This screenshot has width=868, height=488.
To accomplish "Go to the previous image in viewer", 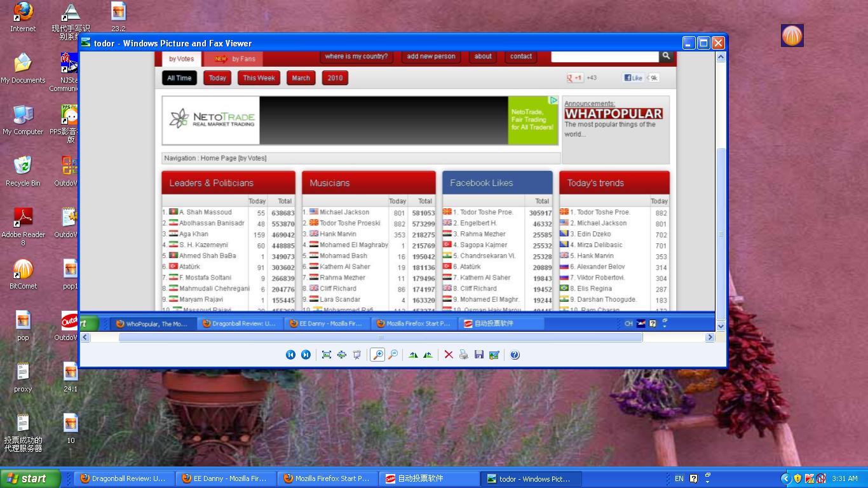I will 290,355.
